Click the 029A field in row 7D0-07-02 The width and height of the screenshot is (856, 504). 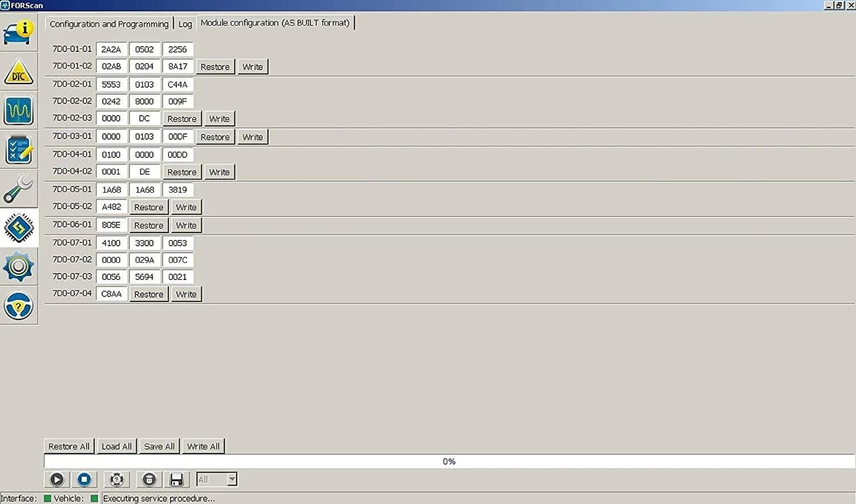coord(144,260)
